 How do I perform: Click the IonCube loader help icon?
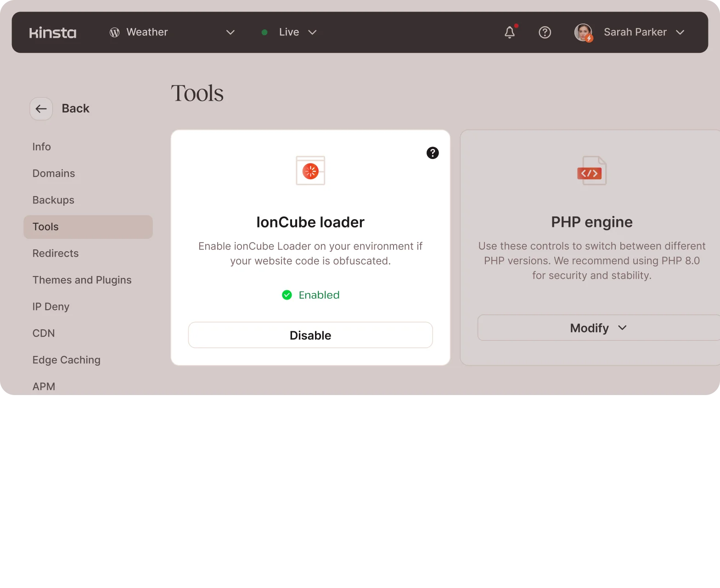433,153
